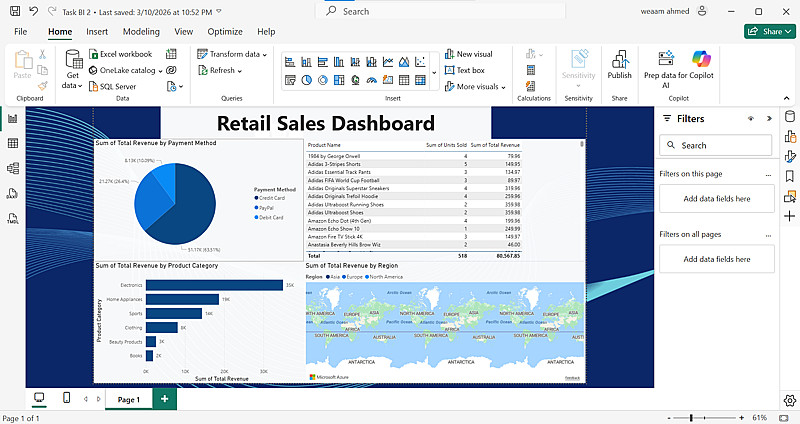The height and width of the screenshot is (424, 800).
Task: Toggle Filters pane visibility eye icon
Action: click(750, 118)
